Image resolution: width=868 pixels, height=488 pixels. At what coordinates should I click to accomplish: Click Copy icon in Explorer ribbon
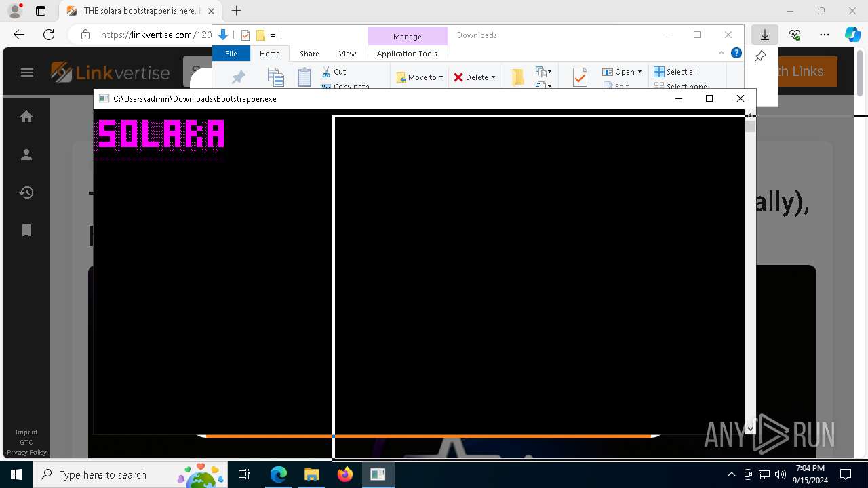pos(275,77)
